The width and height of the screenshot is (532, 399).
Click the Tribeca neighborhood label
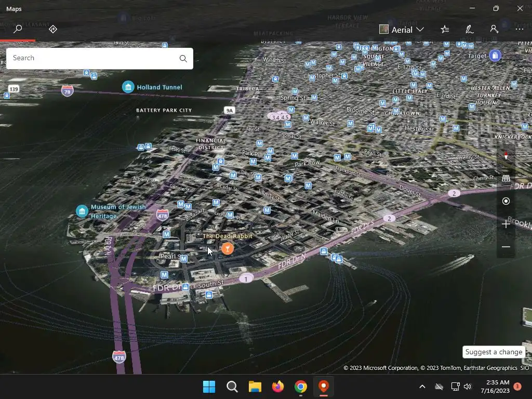[247, 88]
